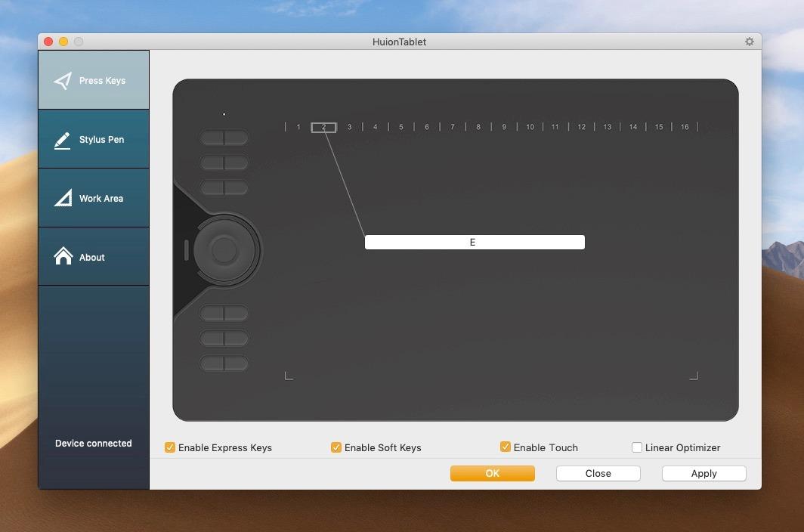The image size is (804, 532).
Task: Open settings gear in title bar
Action: tap(749, 42)
